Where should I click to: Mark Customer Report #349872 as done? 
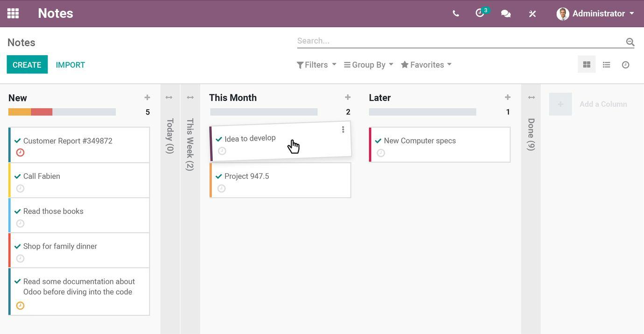point(18,141)
